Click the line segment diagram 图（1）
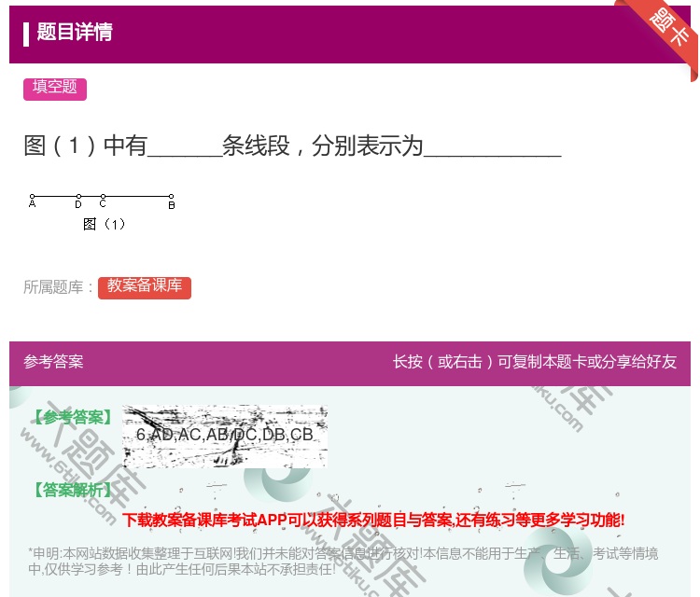 click(102, 212)
